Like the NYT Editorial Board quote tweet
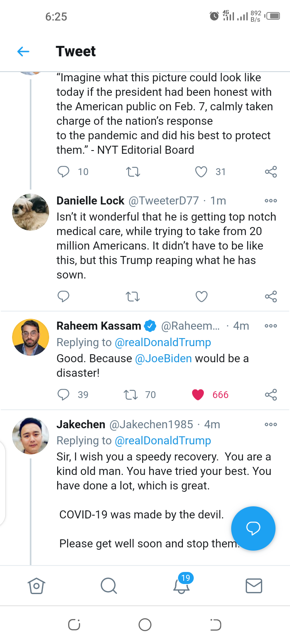The width and height of the screenshot is (290, 644). coord(201,172)
